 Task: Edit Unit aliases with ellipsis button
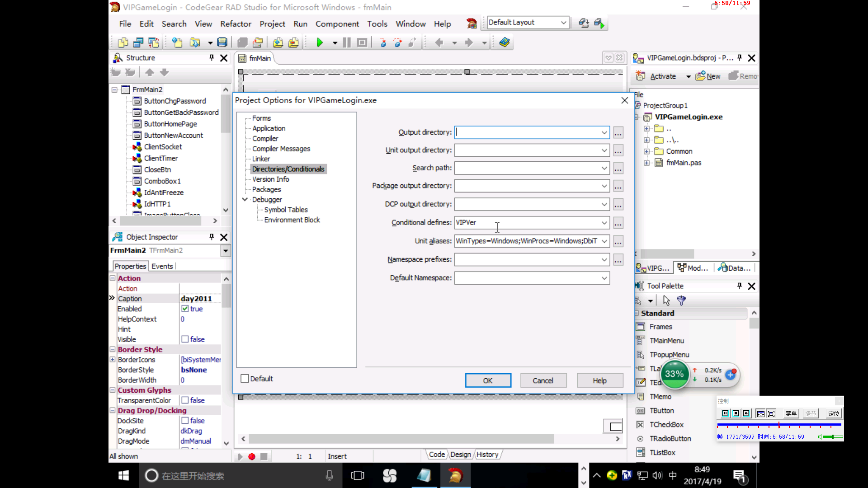click(618, 242)
